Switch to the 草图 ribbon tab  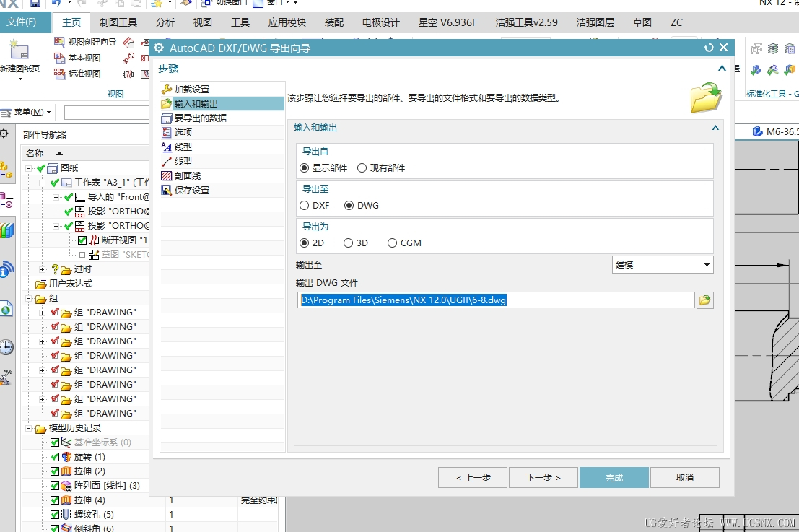pyautogui.click(x=642, y=22)
